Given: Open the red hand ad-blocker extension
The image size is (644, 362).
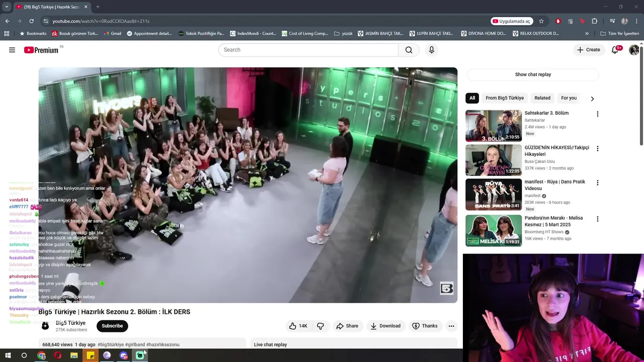Looking at the screenshot, I should point(558,21).
